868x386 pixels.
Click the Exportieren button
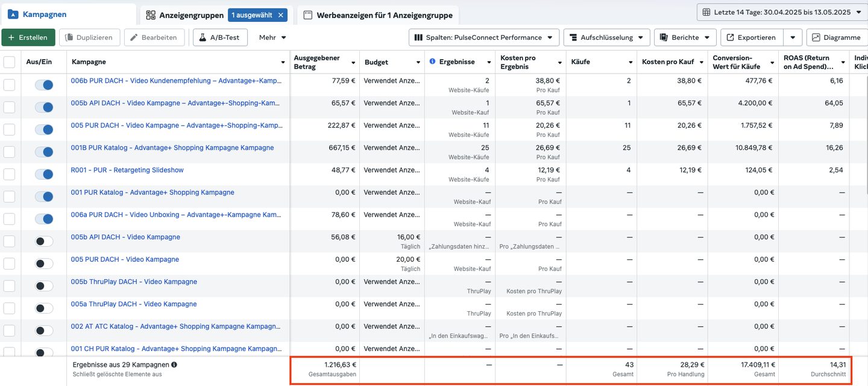coord(752,37)
